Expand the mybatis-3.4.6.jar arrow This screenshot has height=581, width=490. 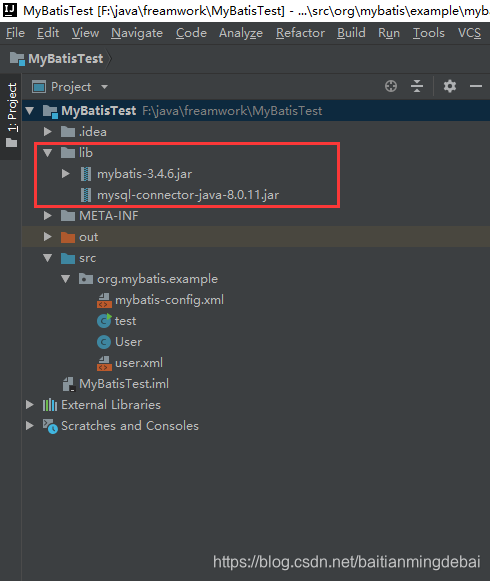(66, 173)
